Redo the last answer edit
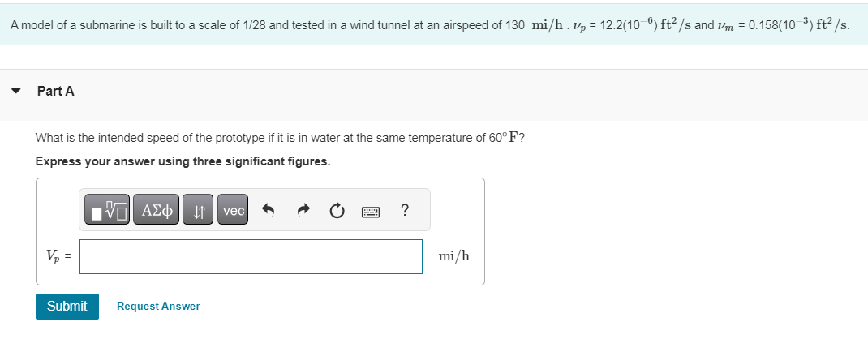Screen dimensions: 868x339 [303, 211]
